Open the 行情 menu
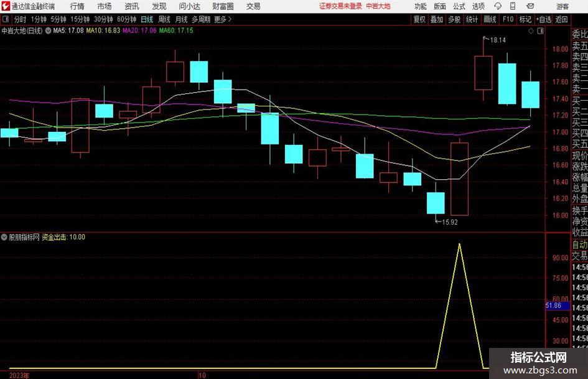The width and height of the screenshot is (588, 379). (77, 6)
